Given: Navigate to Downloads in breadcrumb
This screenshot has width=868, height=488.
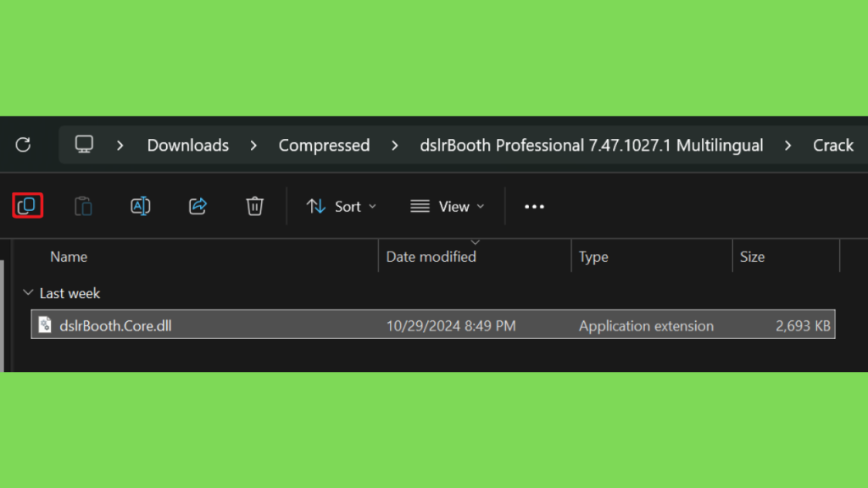Looking at the screenshot, I should point(187,145).
